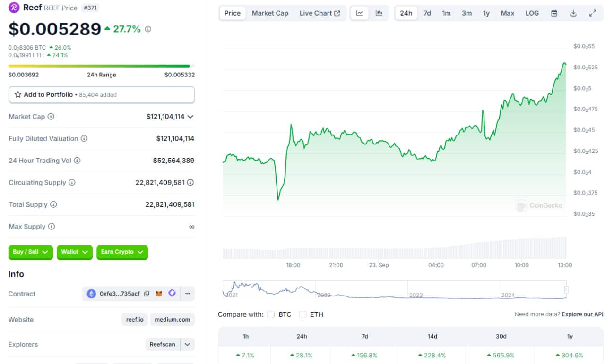
Task: Open reef.io website link
Action: coord(135,319)
